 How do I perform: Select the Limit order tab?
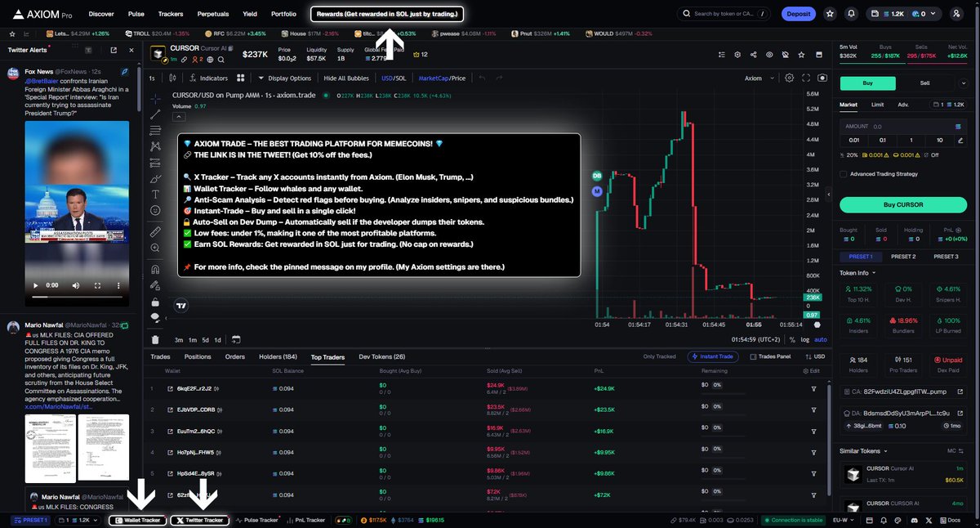[x=877, y=105]
